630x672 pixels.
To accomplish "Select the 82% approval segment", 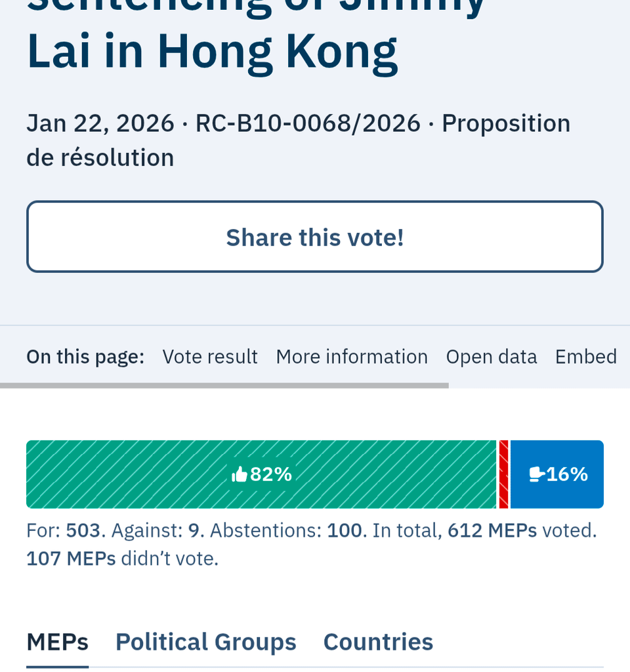I will [x=262, y=474].
